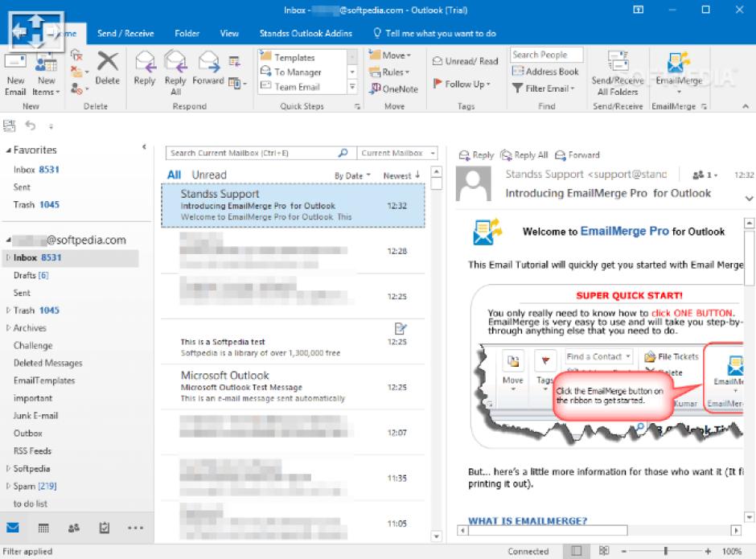Switch to Calendar view in navigation bar
The width and height of the screenshot is (756, 559).
[43, 528]
